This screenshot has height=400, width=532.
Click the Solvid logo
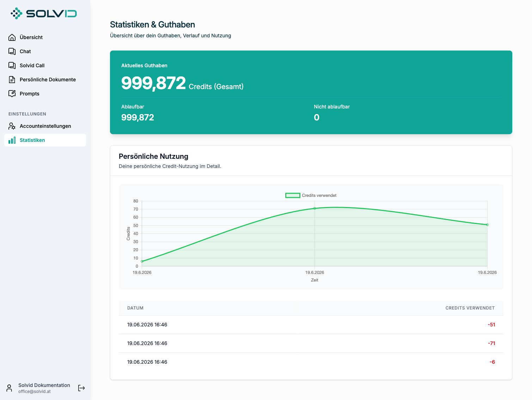[x=44, y=13]
